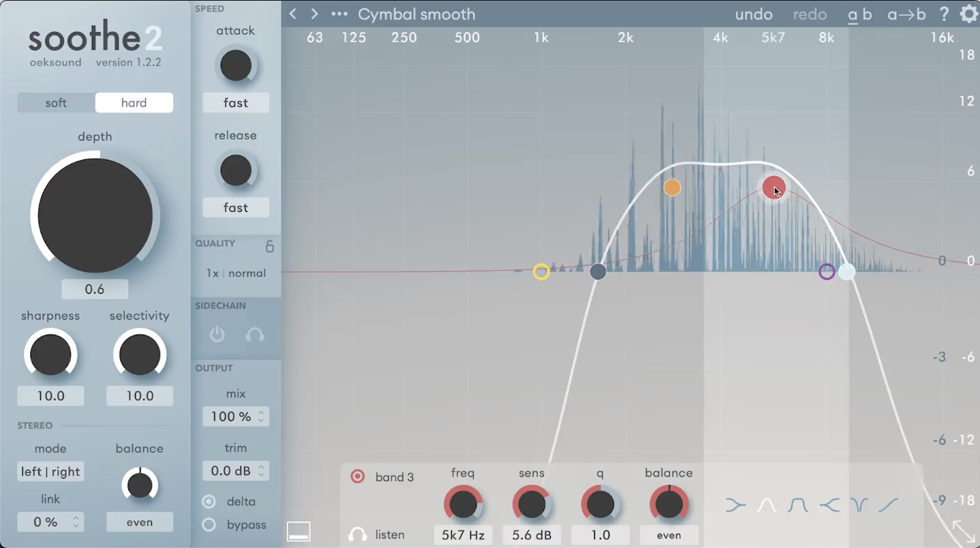The image size is (980, 548).
Task: Click the Cymbal smooth preset name
Action: pyautogui.click(x=416, y=14)
